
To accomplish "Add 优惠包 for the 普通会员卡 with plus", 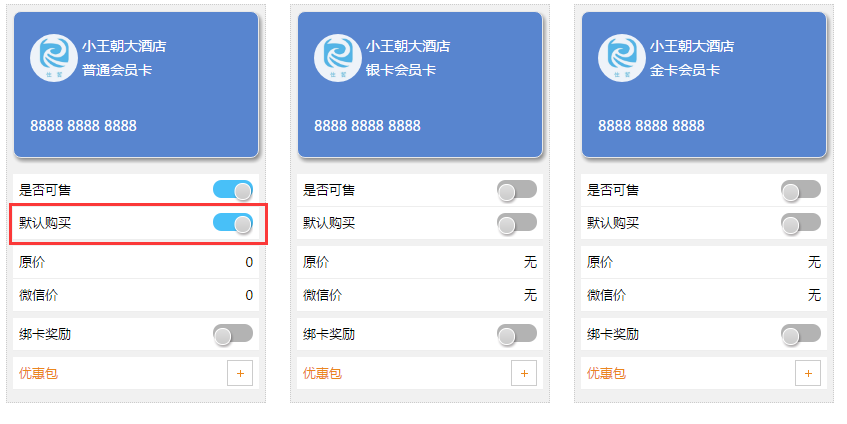I will 240,373.
